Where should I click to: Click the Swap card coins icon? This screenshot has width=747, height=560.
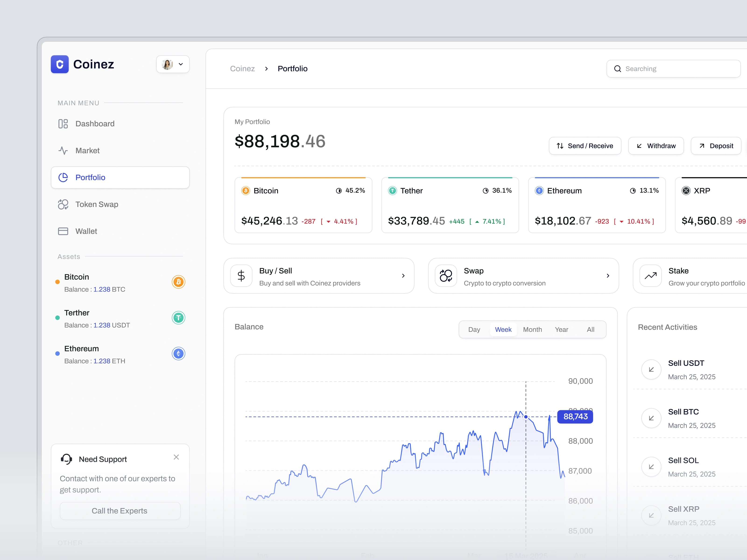coord(446,276)
